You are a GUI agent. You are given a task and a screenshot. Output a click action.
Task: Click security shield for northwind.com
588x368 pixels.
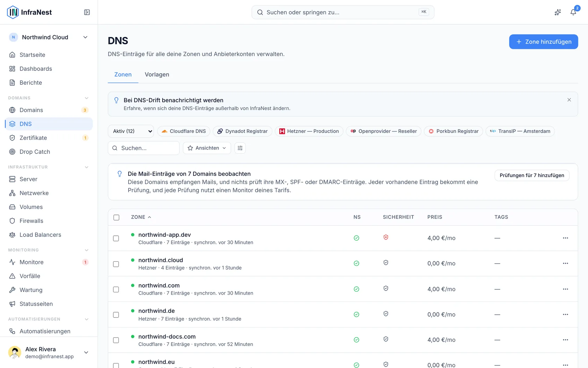[x=386, y=288]
